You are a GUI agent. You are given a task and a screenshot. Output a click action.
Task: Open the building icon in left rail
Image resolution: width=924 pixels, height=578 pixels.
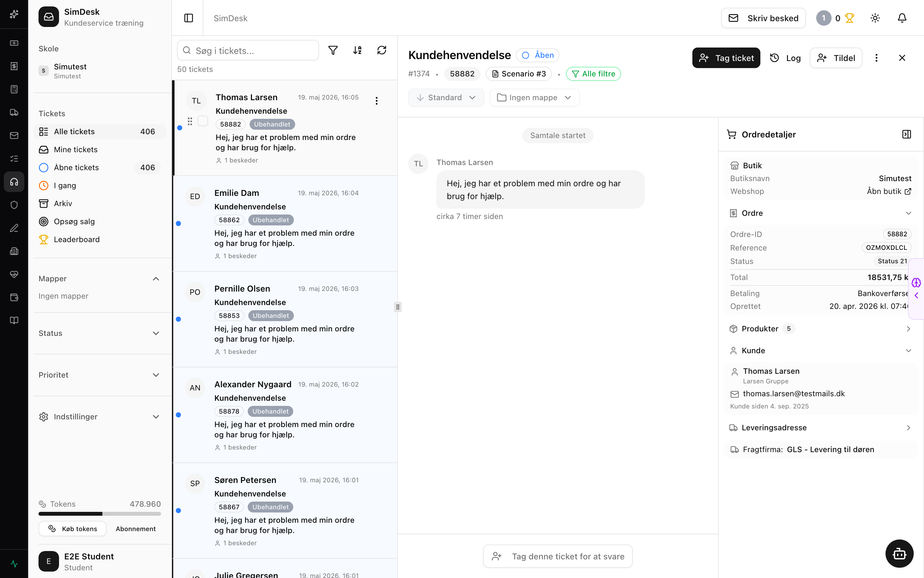(x=14, y=251)
